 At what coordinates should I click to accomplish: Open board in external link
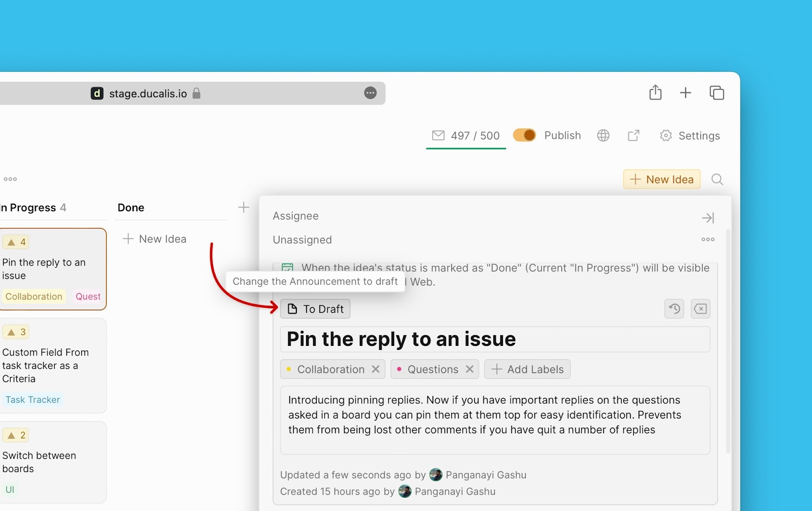tap(633, 136)
